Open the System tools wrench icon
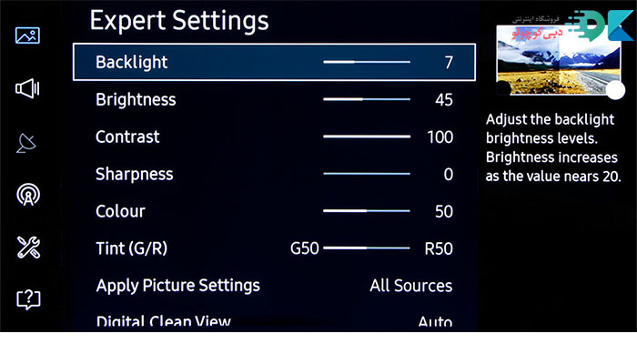Image resolution: width=637 pixels, height=364 pixels. click(28, 247)
